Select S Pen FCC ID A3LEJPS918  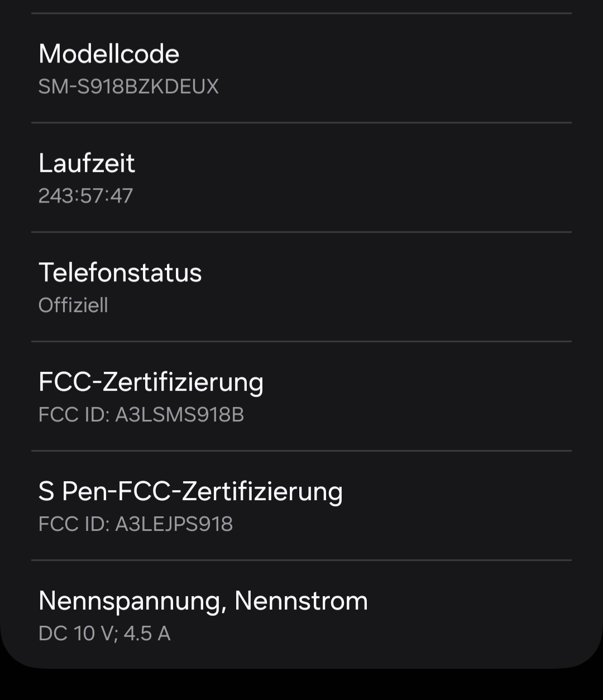coord(174,524)
